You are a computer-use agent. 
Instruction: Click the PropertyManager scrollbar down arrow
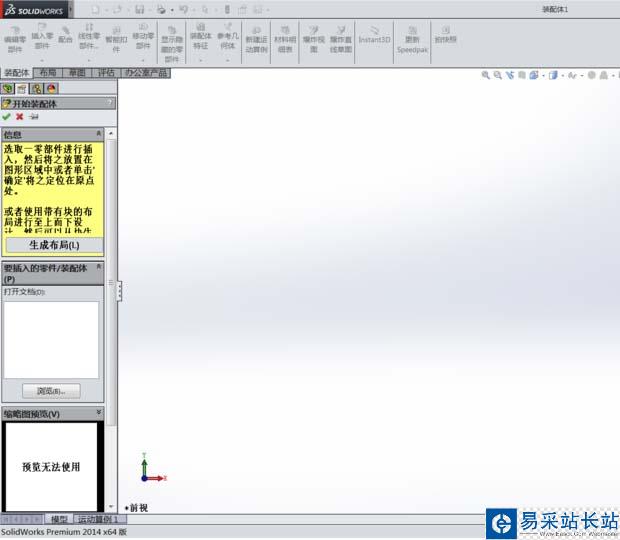(x=111, y=506)
